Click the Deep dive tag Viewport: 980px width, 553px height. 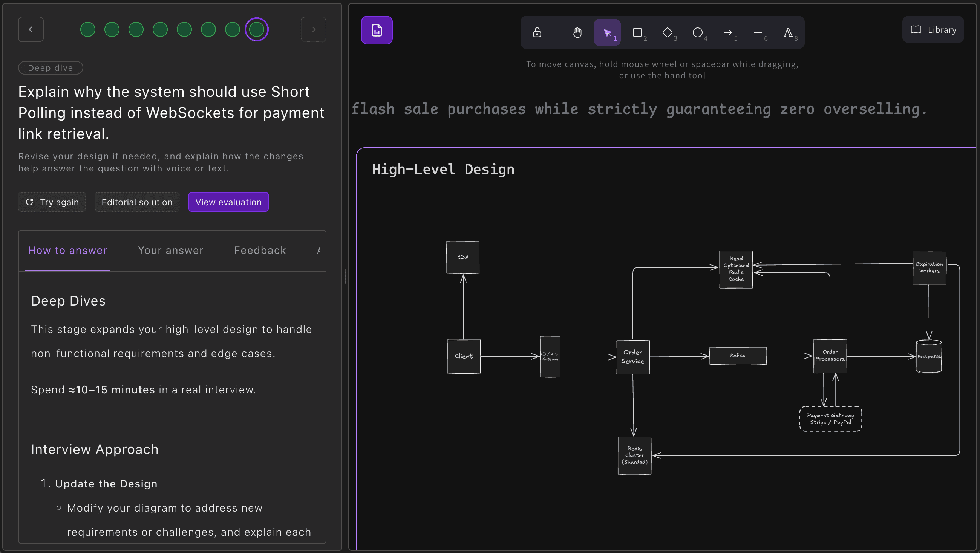click(51, 68)
